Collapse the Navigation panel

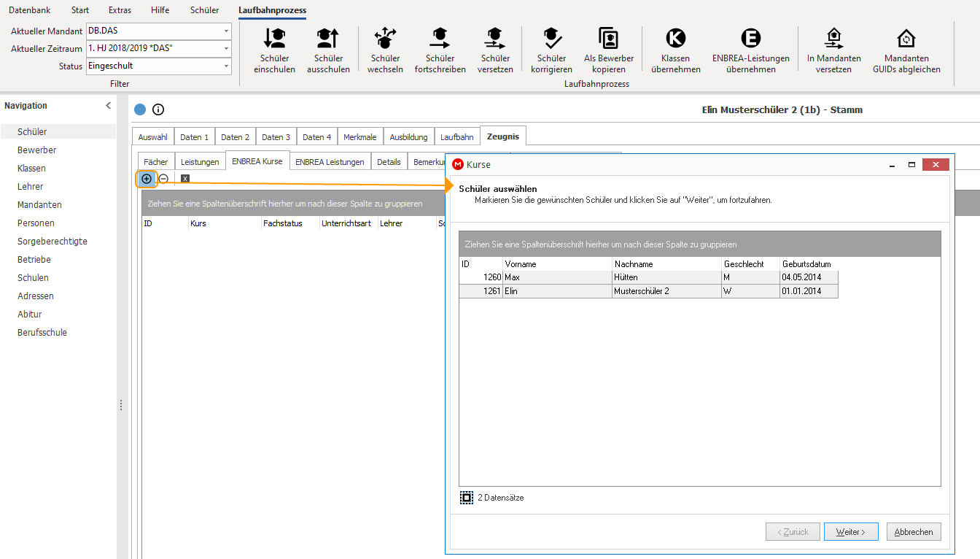point(109,106)
